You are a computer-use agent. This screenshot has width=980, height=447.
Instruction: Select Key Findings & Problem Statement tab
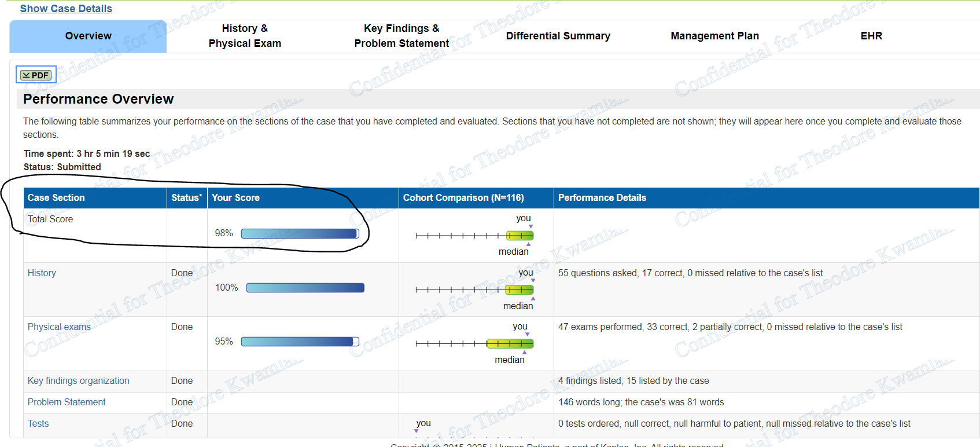tap(401, 36)
